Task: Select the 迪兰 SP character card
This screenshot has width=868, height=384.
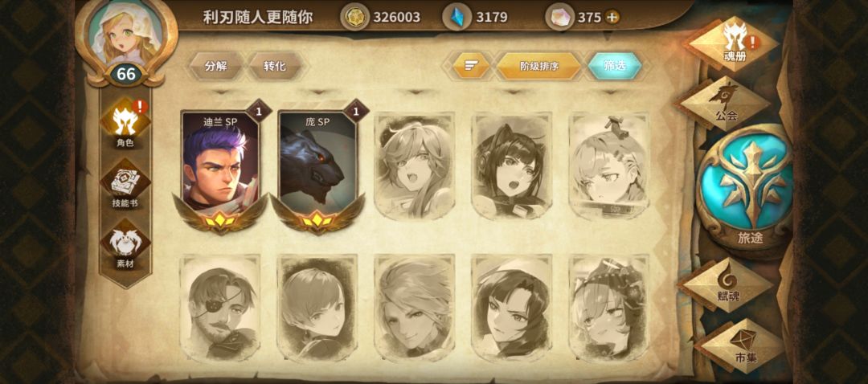Action: [x=220, y=169]
